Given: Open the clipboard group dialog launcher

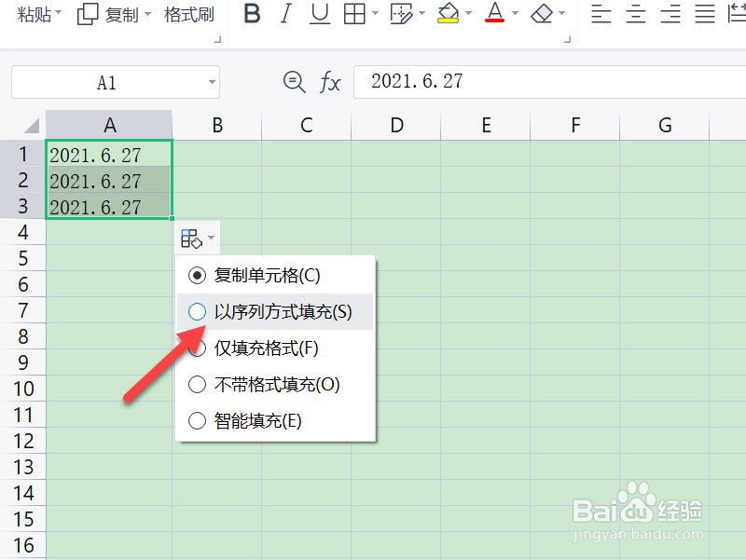Looking at the screenshot, I should click(218, 39).
